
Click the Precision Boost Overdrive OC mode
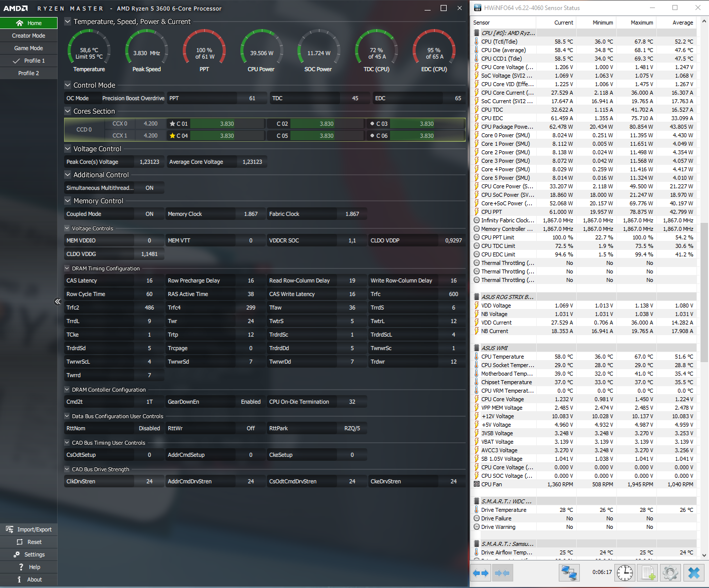pyautogui.click(x=133, y=98)
